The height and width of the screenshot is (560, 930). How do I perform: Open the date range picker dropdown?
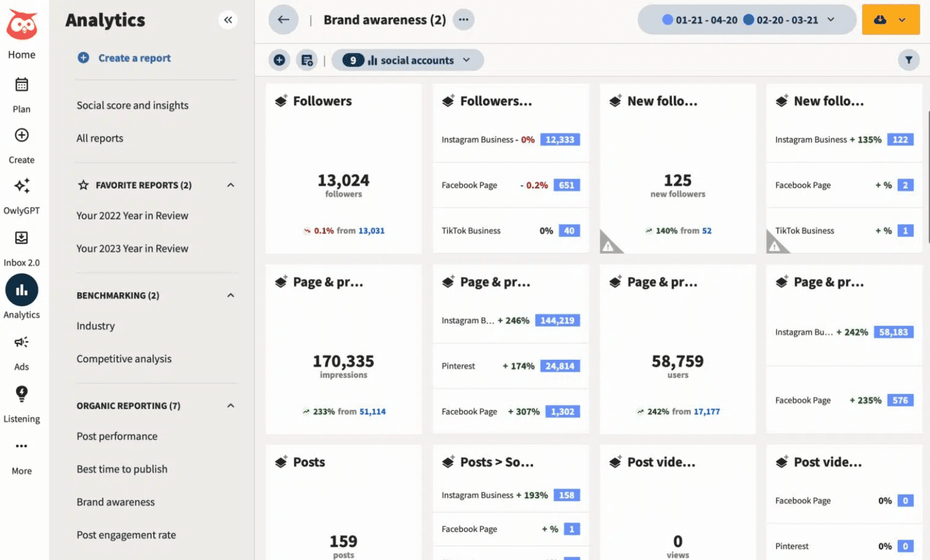pyautogui.click(x=747, y=20)
